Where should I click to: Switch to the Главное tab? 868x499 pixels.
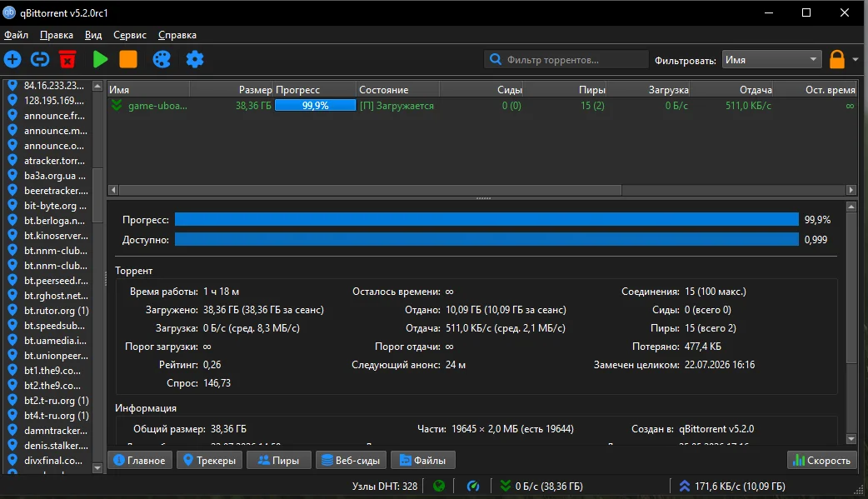(139, 460)
